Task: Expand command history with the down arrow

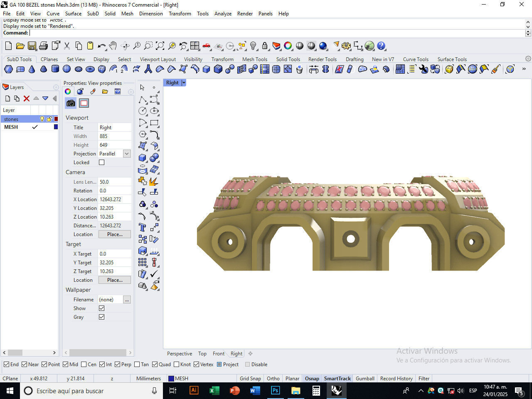Action: click(x=528, y=34)
